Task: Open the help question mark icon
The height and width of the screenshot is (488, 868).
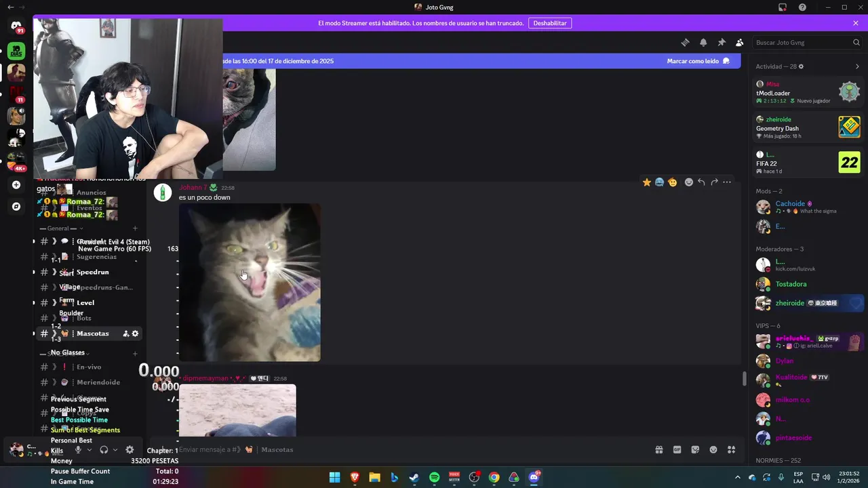Action: click(x=802, y=7)
